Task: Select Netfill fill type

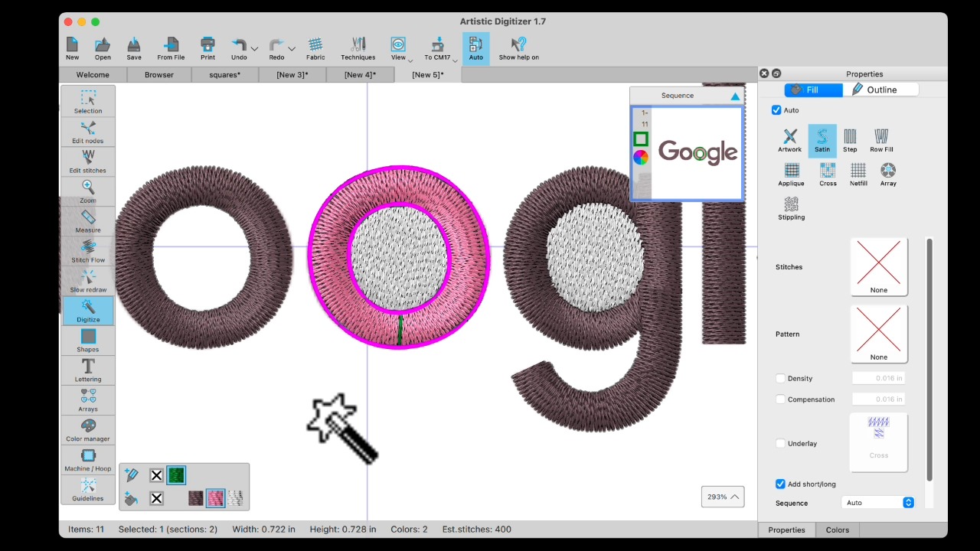Action: coord(857,174)
